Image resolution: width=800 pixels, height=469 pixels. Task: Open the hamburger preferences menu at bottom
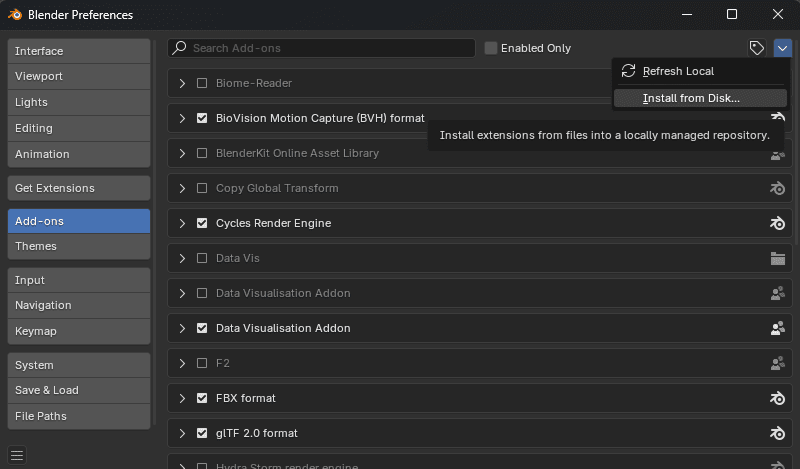17,455
